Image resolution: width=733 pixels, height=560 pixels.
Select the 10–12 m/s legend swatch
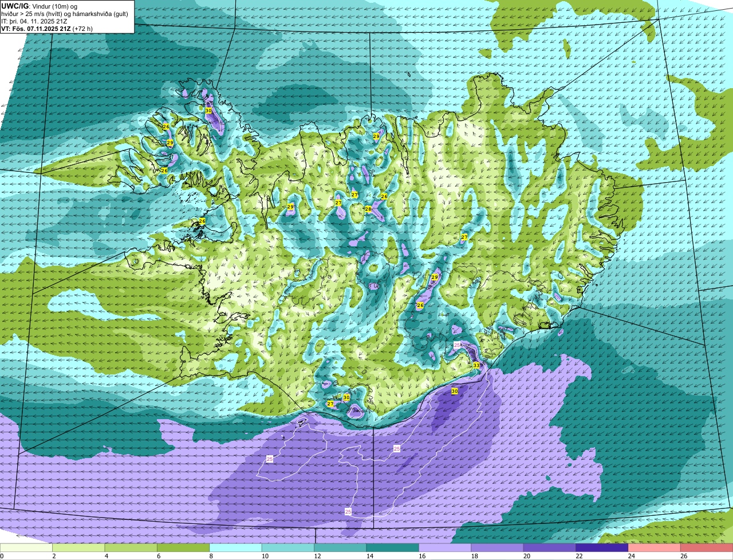pos(288,547)
